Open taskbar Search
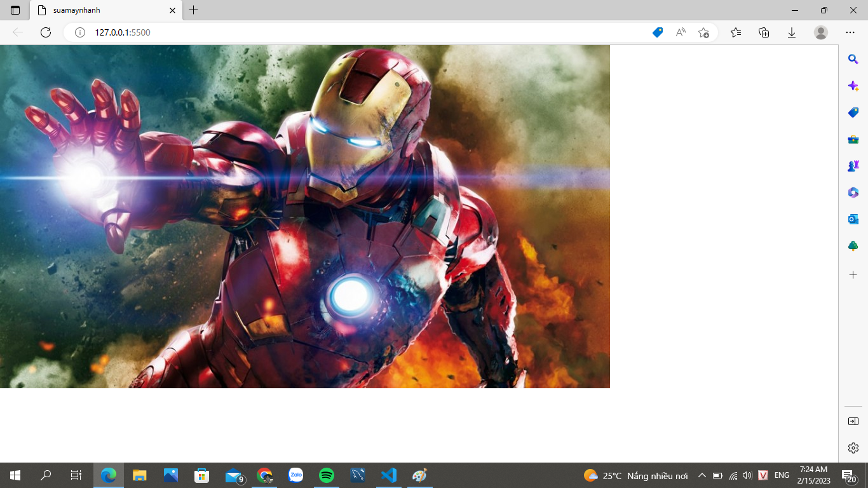The image size is (868, 488). tap(46, 475)
